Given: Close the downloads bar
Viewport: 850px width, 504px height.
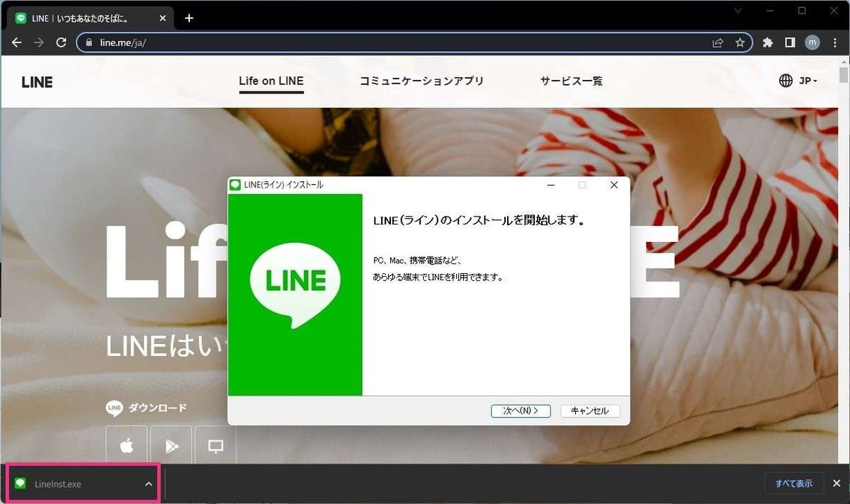Looking at the screenshot, I should tap(837, 483).
